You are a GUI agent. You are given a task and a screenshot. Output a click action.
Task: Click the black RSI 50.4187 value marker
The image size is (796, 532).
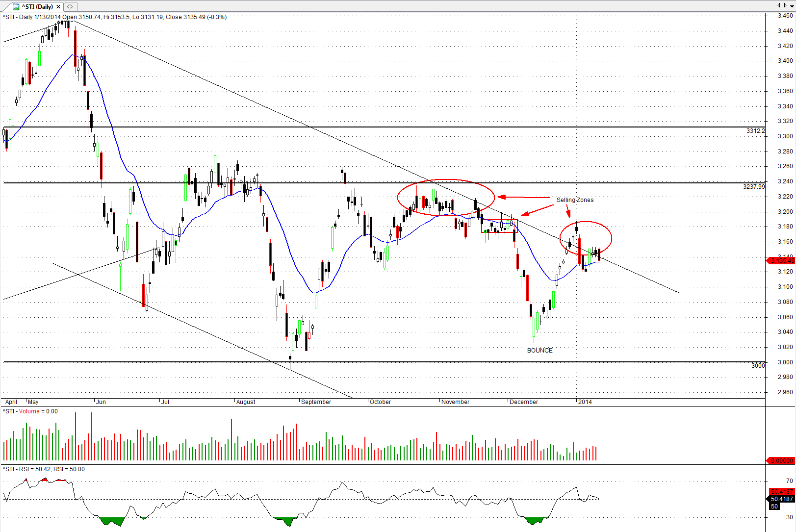click(781, 499)
